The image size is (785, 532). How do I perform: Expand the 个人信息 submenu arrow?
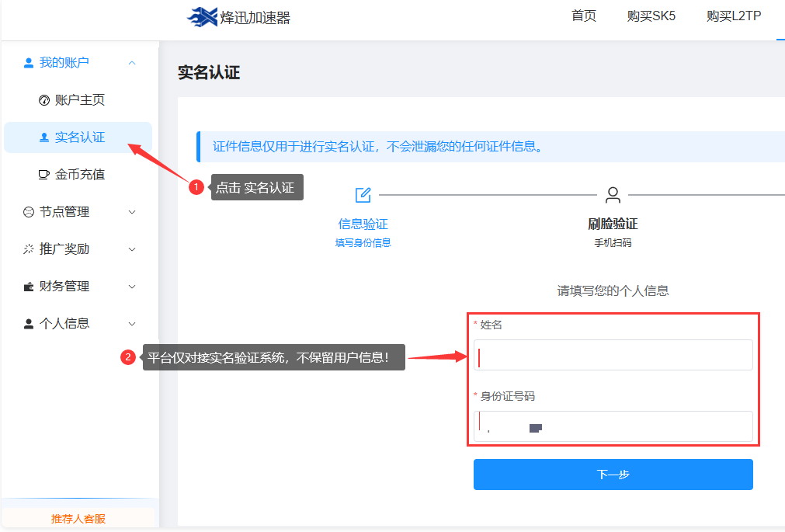tap(132, 324)
